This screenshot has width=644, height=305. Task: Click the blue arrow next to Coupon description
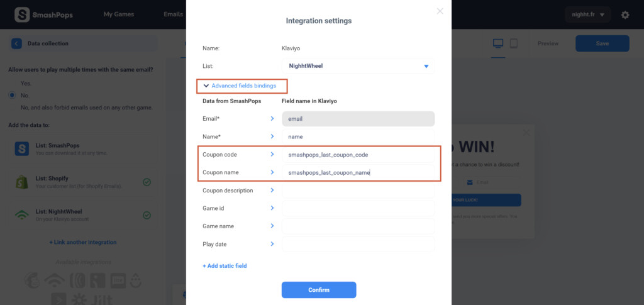point(272,190)
